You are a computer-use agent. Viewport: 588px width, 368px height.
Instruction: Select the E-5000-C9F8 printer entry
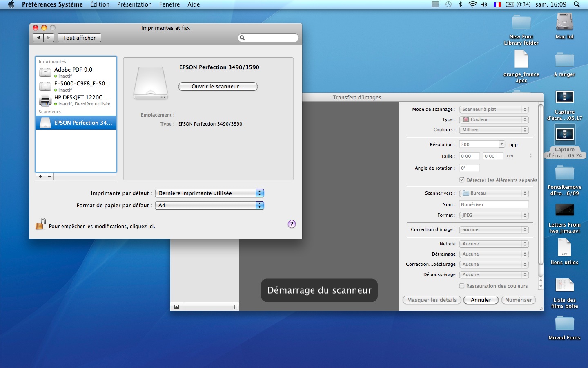tap(76, 86)
